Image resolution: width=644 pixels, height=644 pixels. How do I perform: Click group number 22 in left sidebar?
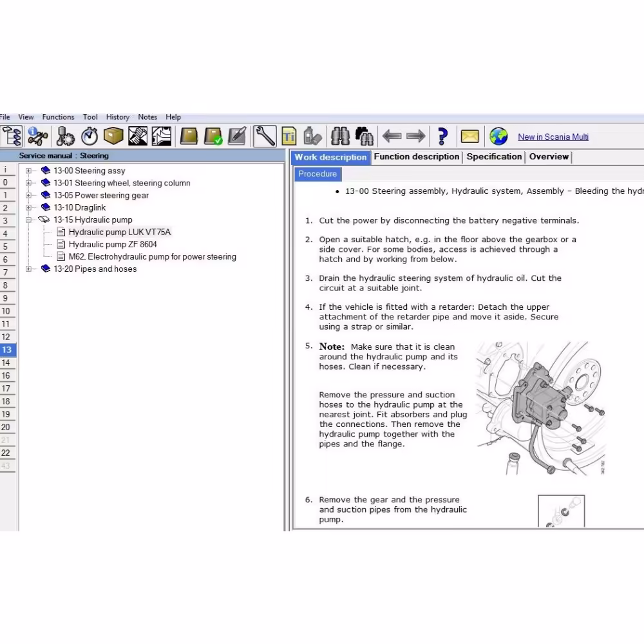[x=7, y=453]
